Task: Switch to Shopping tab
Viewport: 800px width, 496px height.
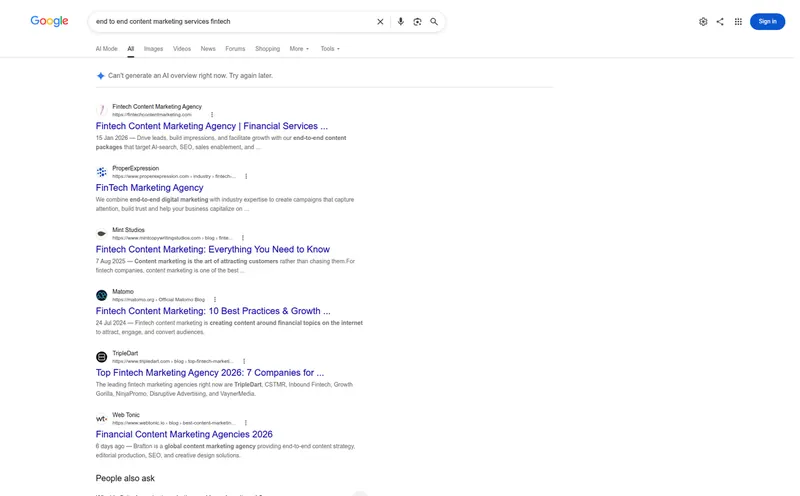Action: point(267,49)
